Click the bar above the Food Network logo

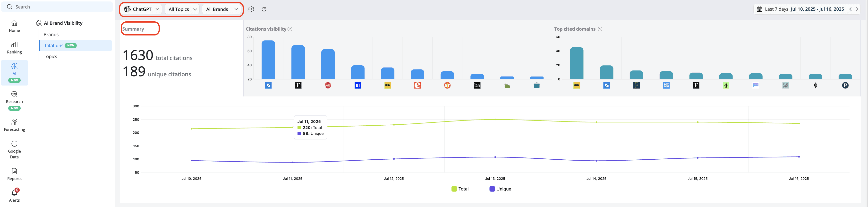tap(328, 64)
